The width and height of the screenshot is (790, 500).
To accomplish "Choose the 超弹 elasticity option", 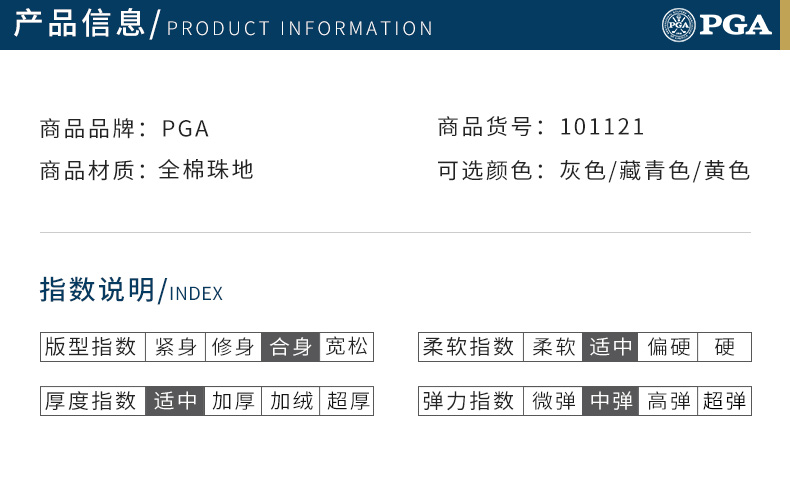I will click(x=725, y=401).
